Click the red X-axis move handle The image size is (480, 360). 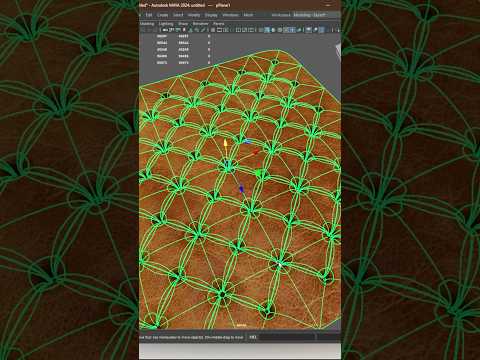[256, 152]
